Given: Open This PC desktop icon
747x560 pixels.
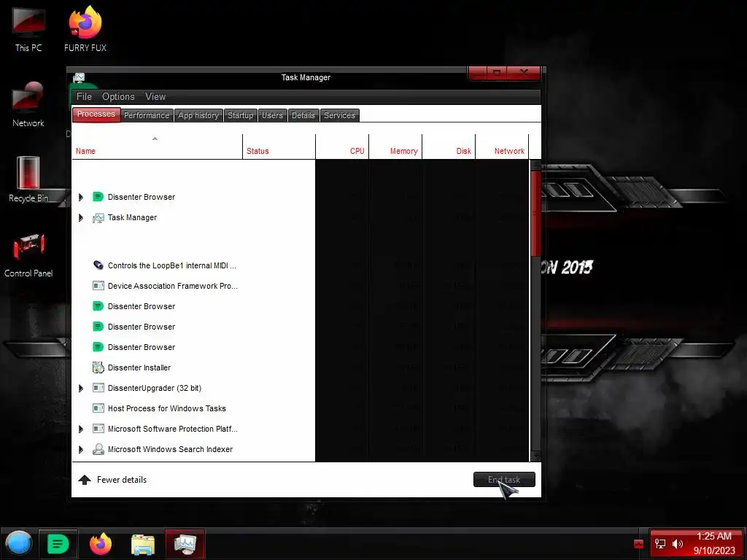Looking at the screenshot, I should (x=28, y=29).
